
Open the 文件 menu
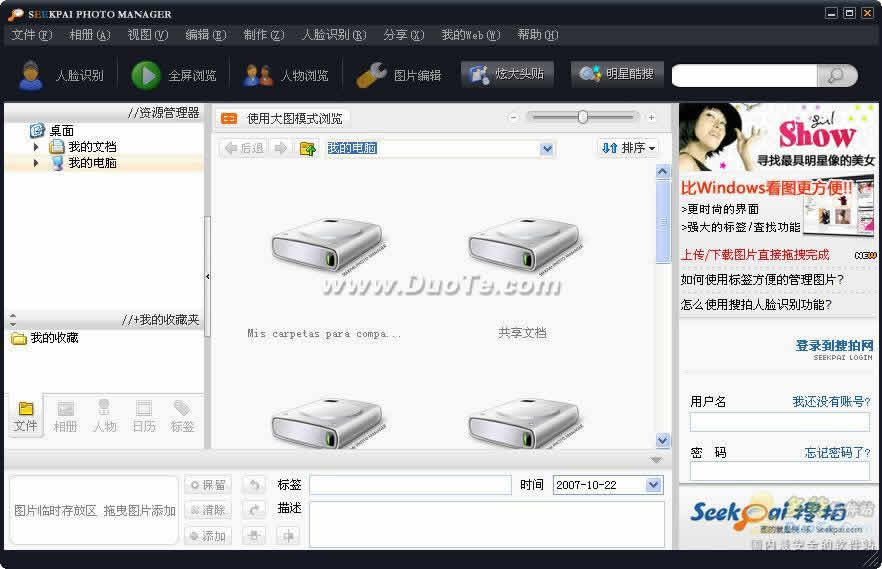click(x=32, y=35)
